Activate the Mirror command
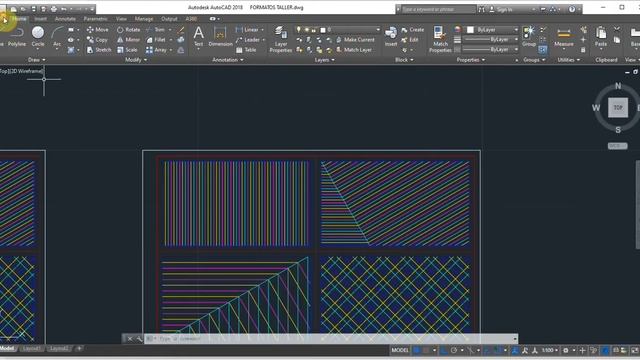Image resolution: width=640 pixels, height=360 pixels. (128, 40)
